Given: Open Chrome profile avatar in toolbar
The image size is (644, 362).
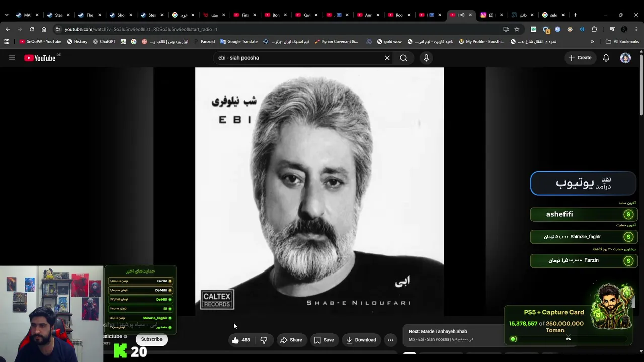Looking at the screenshot, I should click(x=624, y=29).
